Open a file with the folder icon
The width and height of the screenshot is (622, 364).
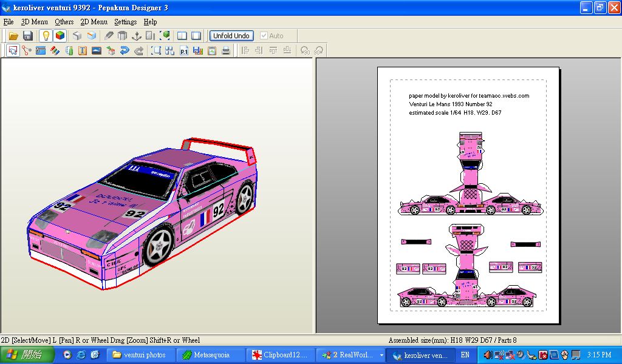click(13, 36)
